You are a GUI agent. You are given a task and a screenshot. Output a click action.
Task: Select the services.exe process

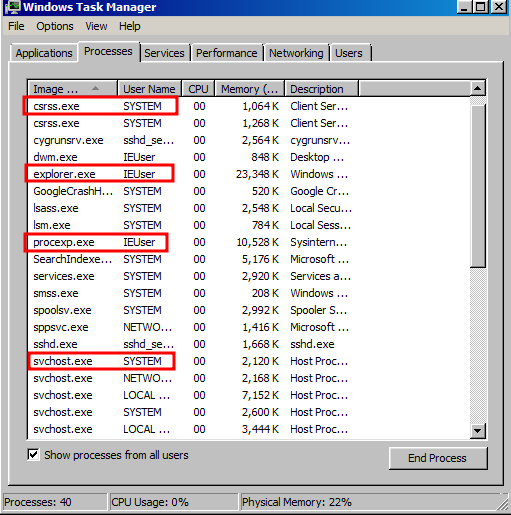pyautogui.click(x=248, y=276)
